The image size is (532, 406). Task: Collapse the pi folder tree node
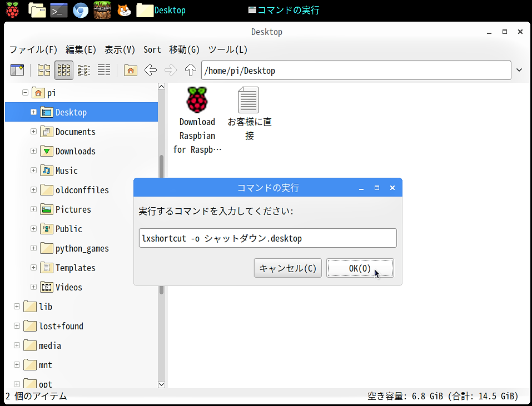pos(25,92)
